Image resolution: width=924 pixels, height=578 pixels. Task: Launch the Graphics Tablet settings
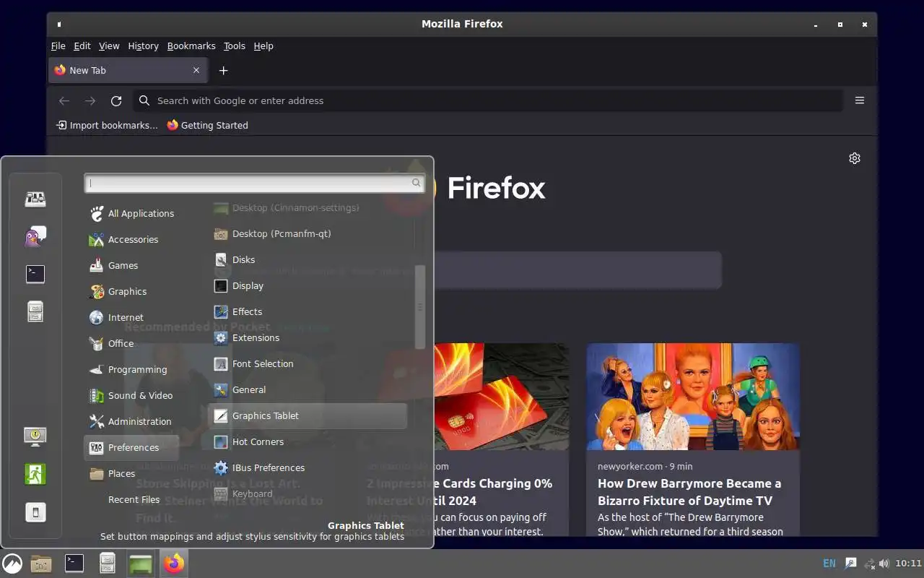(308, 415)
